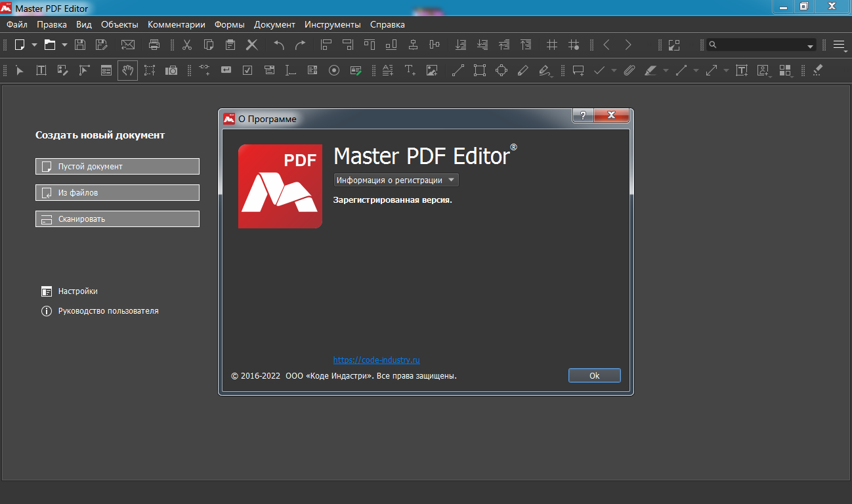Click the paperclip attach file icon
The image size is (852, 504).
point(629,70)
